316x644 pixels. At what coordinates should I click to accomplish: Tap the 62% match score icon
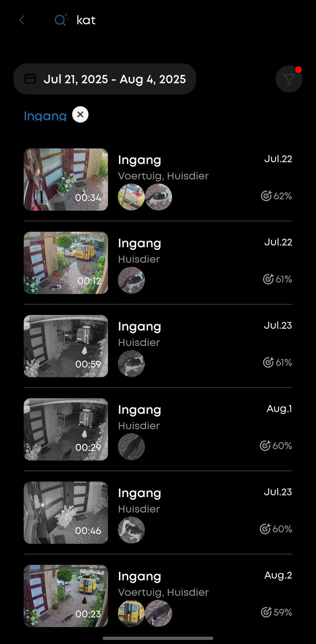266,196
